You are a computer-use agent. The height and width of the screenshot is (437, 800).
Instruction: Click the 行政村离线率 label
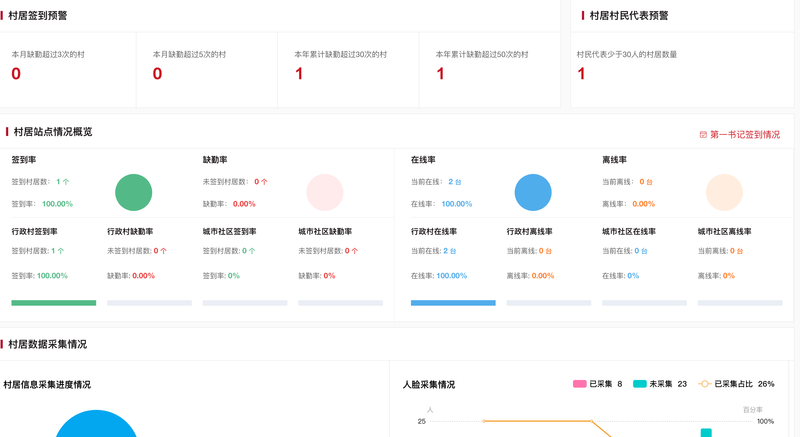tap(530, 232)
